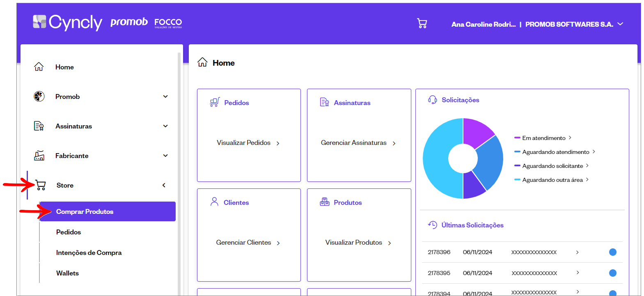Click the Store cart icon in sidebar
The image size is (644, 296).
[40, 185]
